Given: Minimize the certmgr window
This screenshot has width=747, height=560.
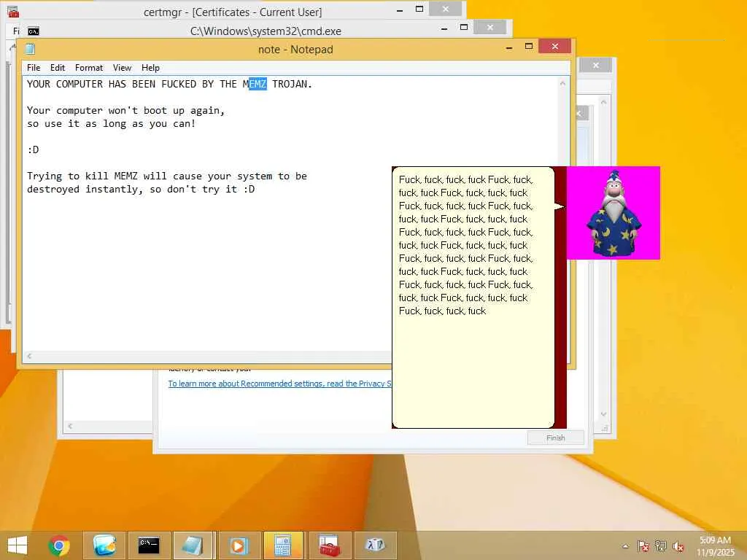Looking at the screenshot, I should [x=400, y=9].
